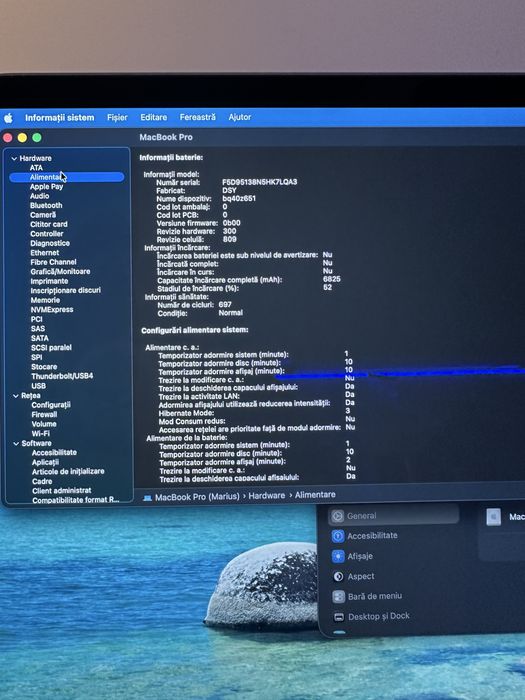Select Diagnostice in sidebar
The width and height of the screenshot is (525, 700).
coord(50,243)
